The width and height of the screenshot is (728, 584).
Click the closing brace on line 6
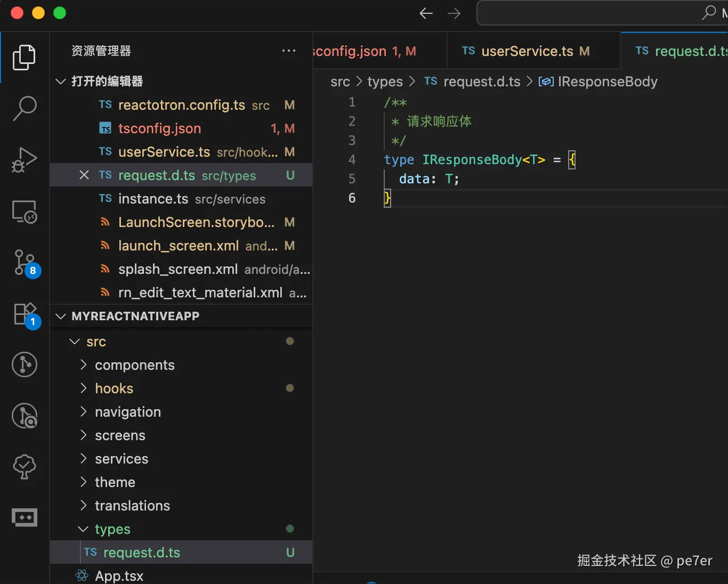click(x=387, y=198)
